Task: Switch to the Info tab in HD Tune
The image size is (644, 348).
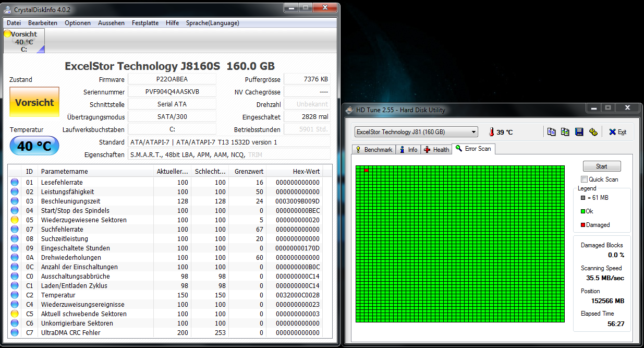Action: (x=408, y=150)
